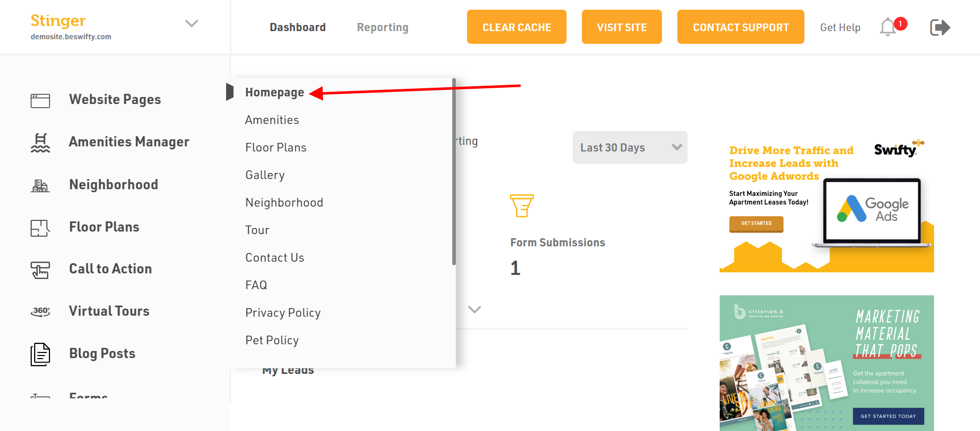Open the Last 30 Days dropdown
The image size is (980, 431).
click(630, 147)
